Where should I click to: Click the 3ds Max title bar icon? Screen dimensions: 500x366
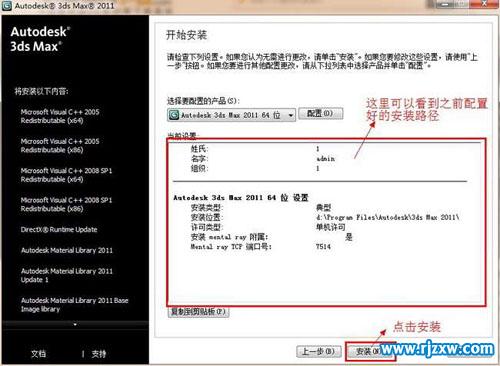pyautogui.click(x=7, y=5)
